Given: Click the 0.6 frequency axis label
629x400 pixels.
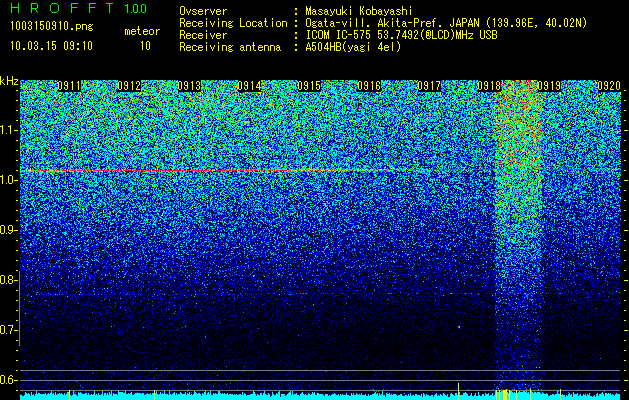Looking at the screenshot, I should (x=6, y=380).
